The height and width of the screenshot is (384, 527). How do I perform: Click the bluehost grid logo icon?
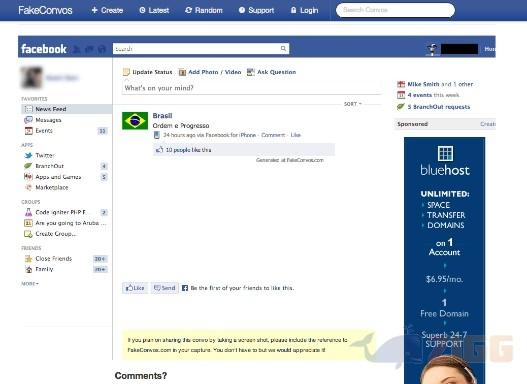click(x=445, y=154)
